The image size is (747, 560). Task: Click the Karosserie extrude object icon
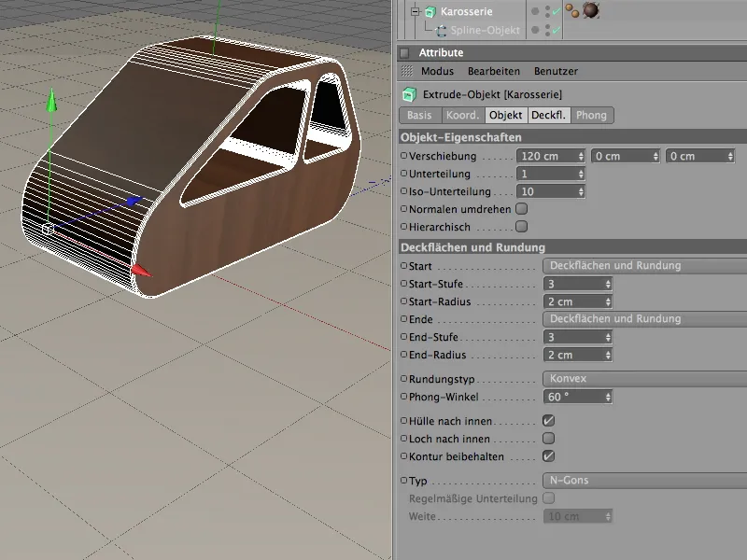430,12
